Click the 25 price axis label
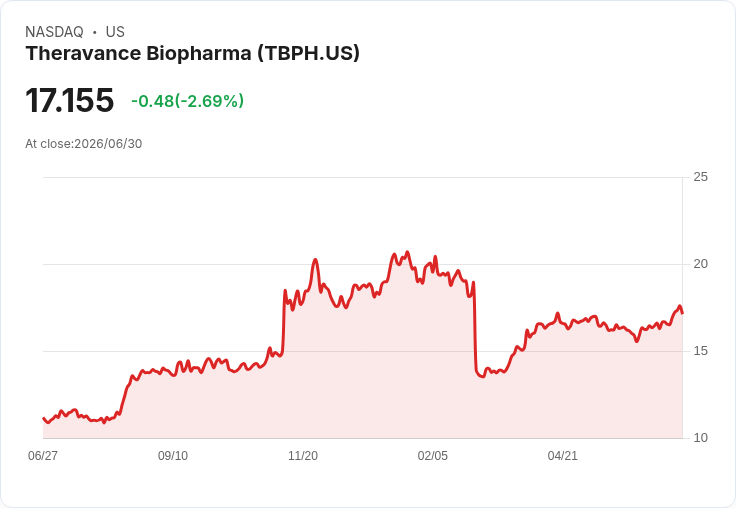The height and width of the screenshot is (508, 736). pos(700,177)
